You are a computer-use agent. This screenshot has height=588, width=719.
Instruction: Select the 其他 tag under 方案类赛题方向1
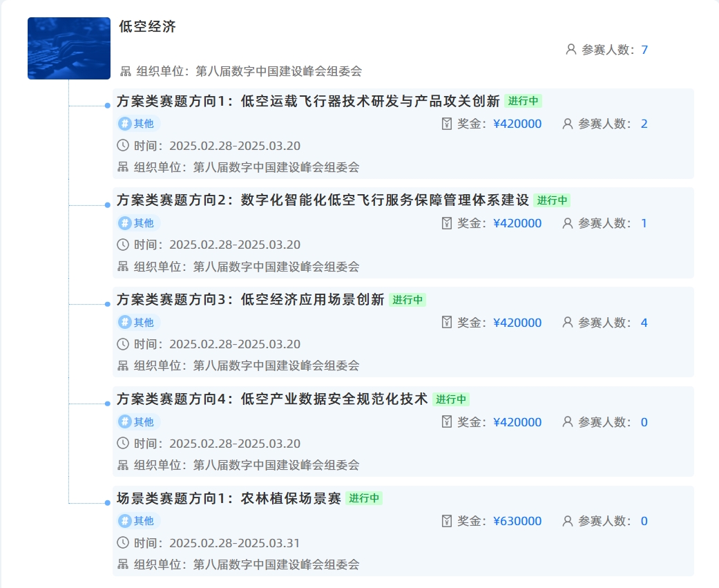click(x=137, y=124)
